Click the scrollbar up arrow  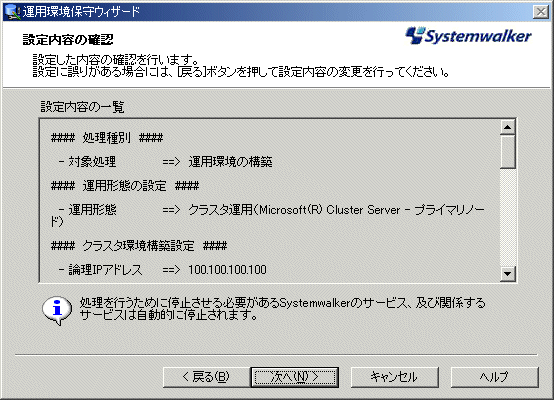[508, 127]
